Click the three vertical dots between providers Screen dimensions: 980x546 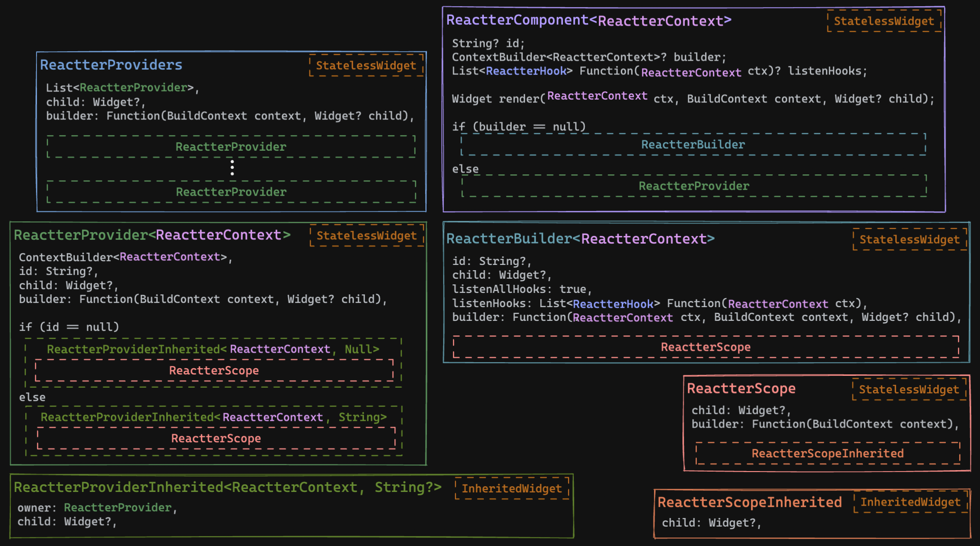[x=232, y=168]
